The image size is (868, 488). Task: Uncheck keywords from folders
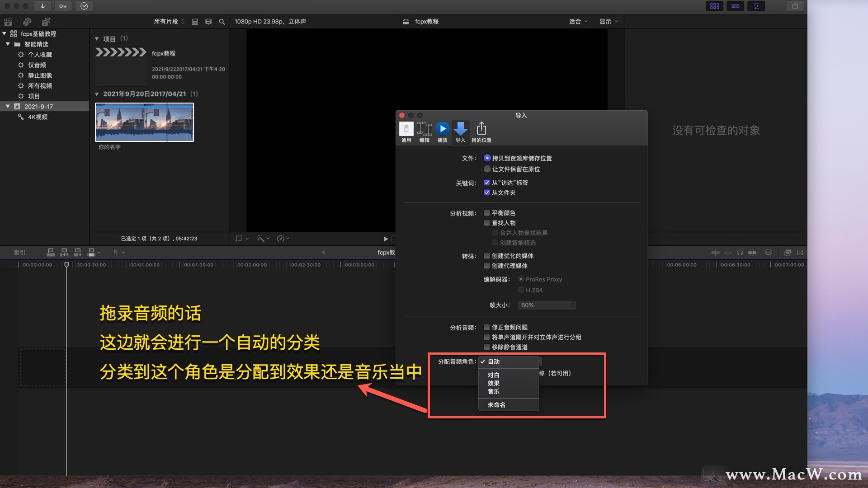point(487,192)
